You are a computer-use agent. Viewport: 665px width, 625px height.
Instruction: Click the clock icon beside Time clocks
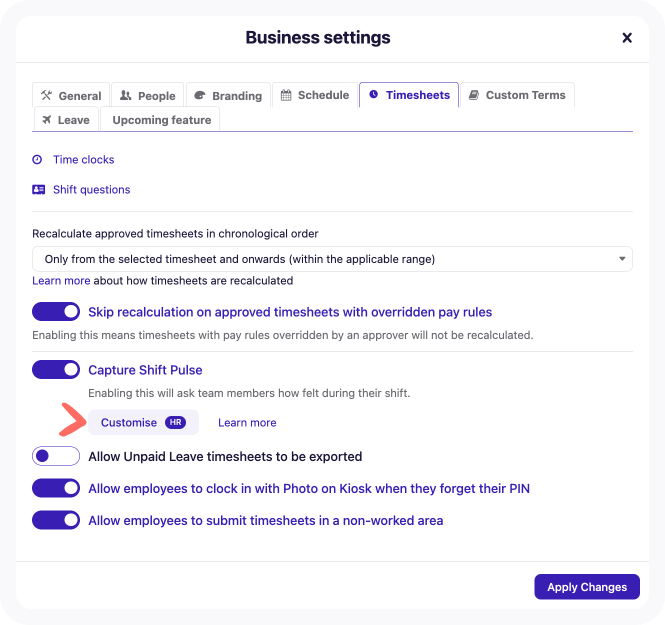click(37, 159)
